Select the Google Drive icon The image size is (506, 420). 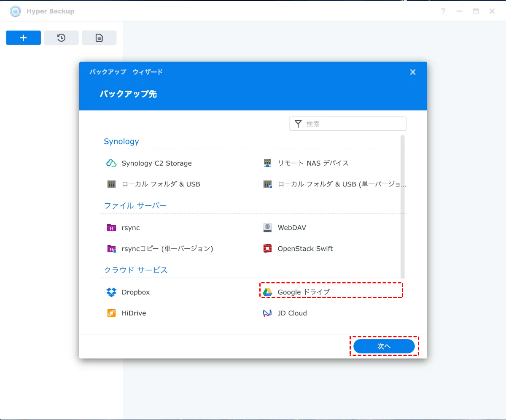pos(267,292)
